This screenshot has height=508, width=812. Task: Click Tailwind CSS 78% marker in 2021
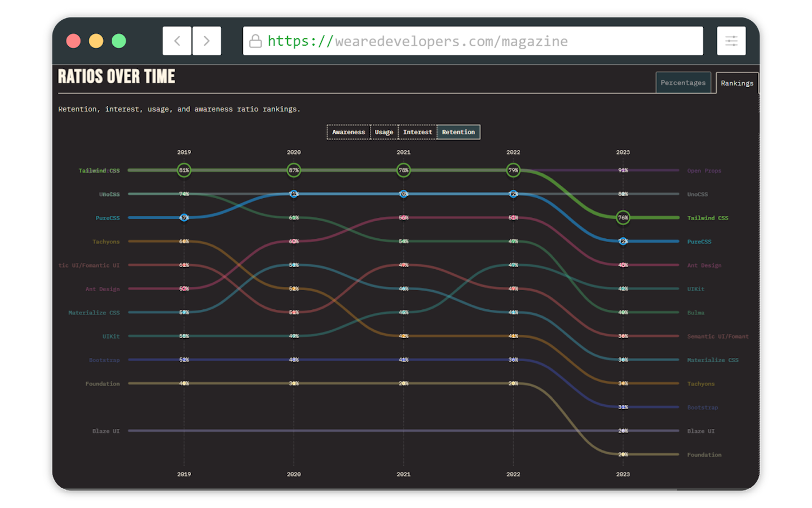[403, 170]
